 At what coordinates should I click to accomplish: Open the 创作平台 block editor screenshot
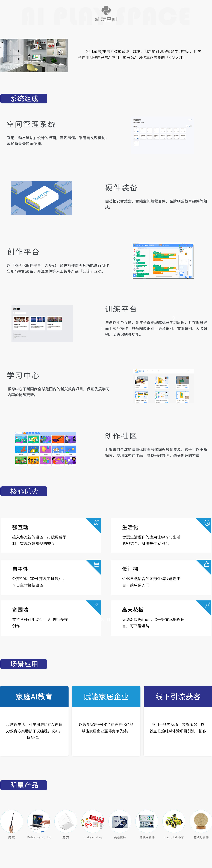pyautogui.click(x=163, y=262)
